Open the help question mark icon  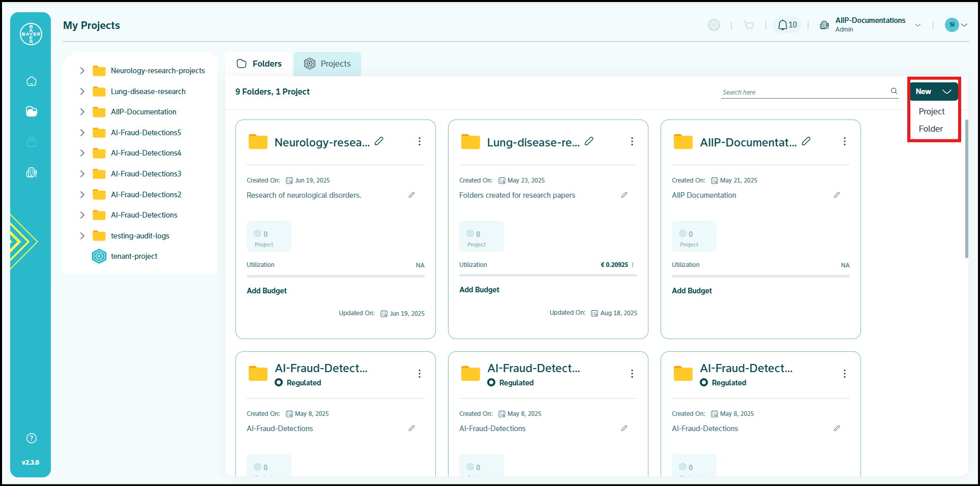tap(32, 438)
